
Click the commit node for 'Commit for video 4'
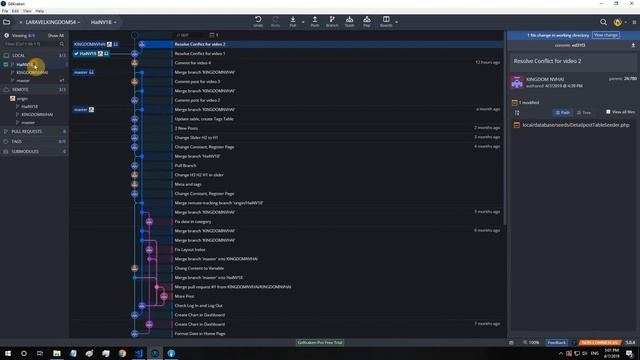[x=134, y=63]
